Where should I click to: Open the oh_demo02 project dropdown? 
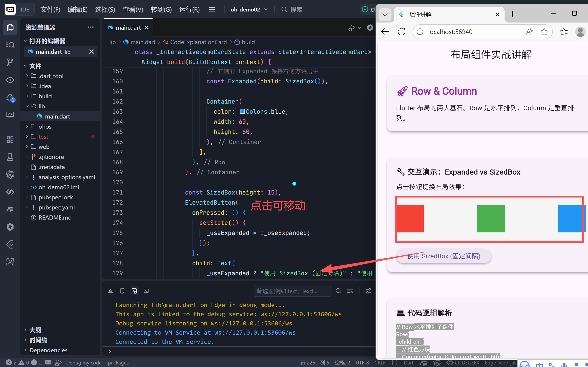point(249,9)
